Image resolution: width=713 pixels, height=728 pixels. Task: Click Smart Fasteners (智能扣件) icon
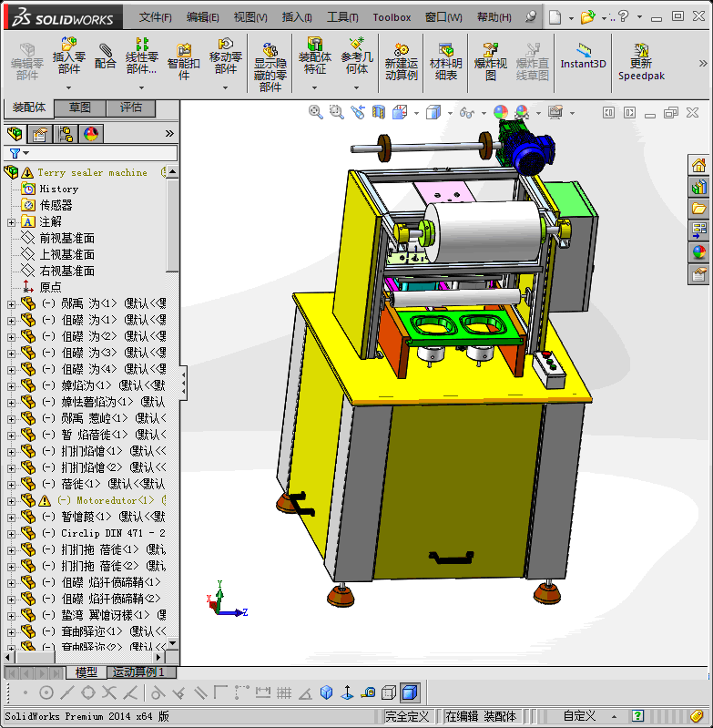tap(184, 61)
